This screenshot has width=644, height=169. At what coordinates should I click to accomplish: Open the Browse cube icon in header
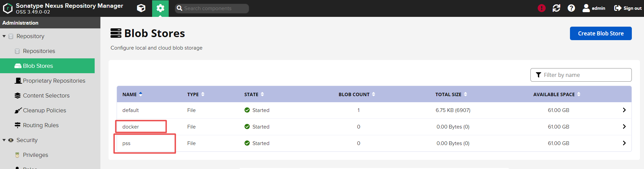click(141, 8)
